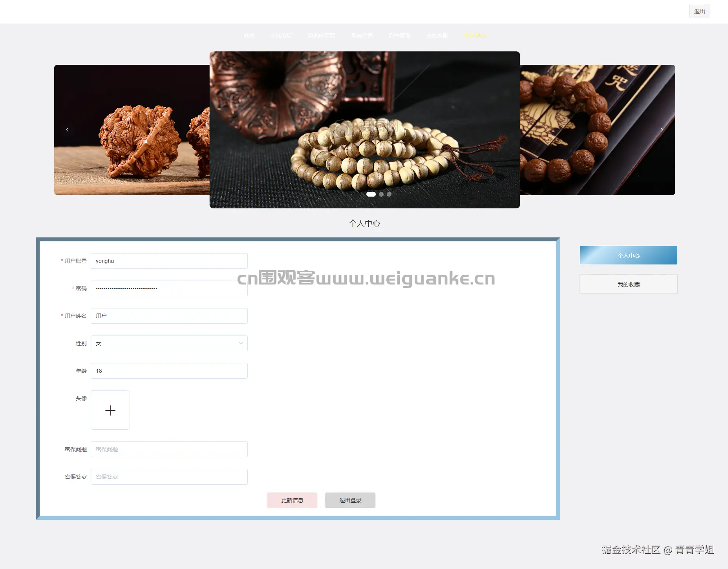
Task: Select the first carousel indicator
Action: pos(371,194)
